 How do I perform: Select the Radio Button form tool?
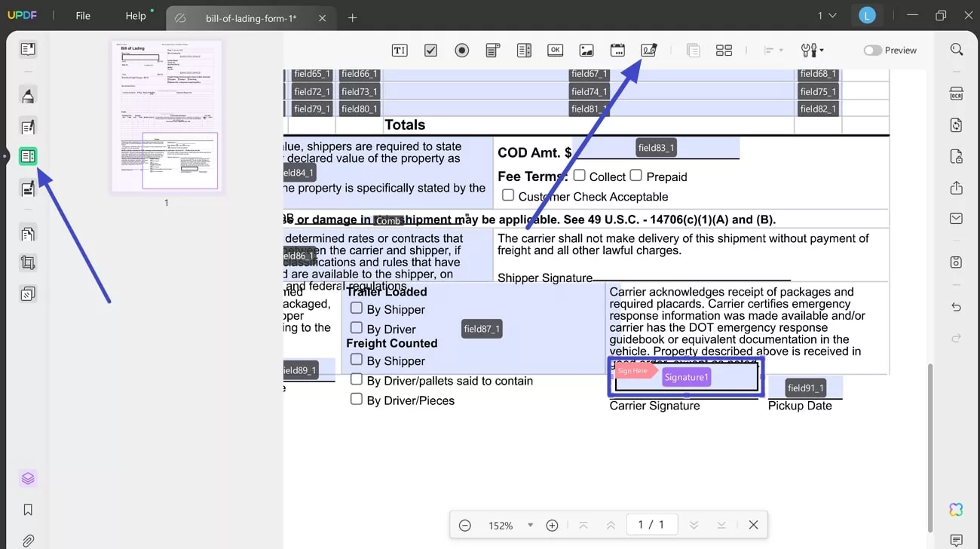tap(461, 50)
